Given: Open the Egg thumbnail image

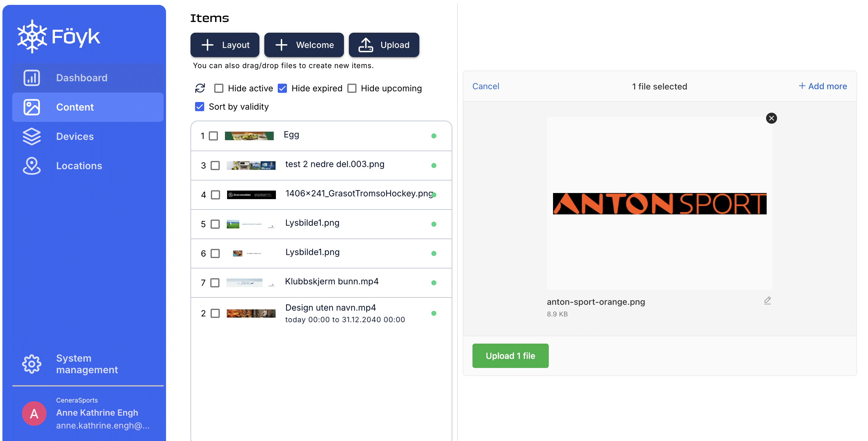Looking at the screenshot, I should pyautogui.click(x=249, y=136).
